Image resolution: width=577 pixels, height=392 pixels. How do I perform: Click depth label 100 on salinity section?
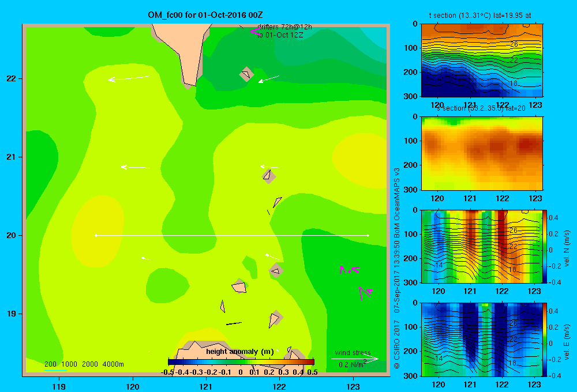412,141
